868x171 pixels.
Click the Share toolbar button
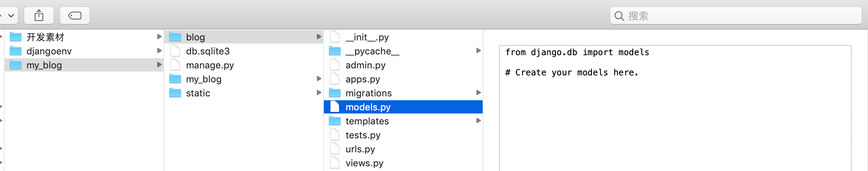[39, 16]
